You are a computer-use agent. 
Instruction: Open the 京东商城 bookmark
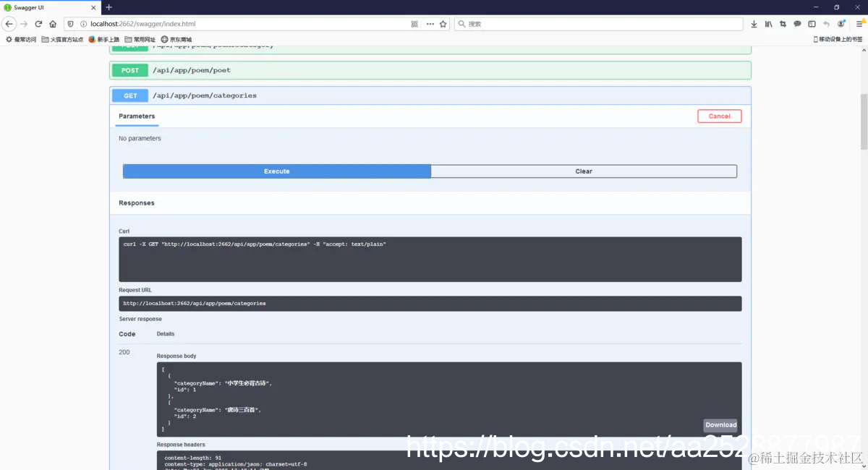[x=176, y=40]
